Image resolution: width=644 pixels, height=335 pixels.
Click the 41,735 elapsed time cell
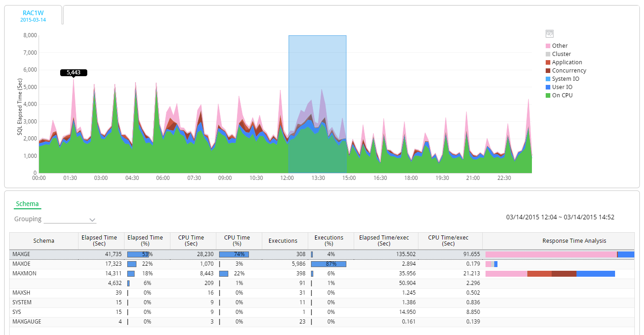(x=102, y=254)
